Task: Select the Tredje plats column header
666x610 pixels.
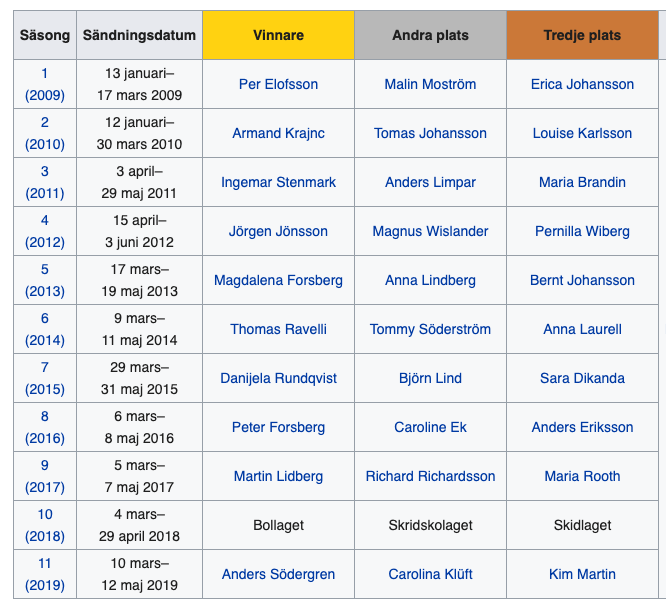Action: [x=582, y=35]
